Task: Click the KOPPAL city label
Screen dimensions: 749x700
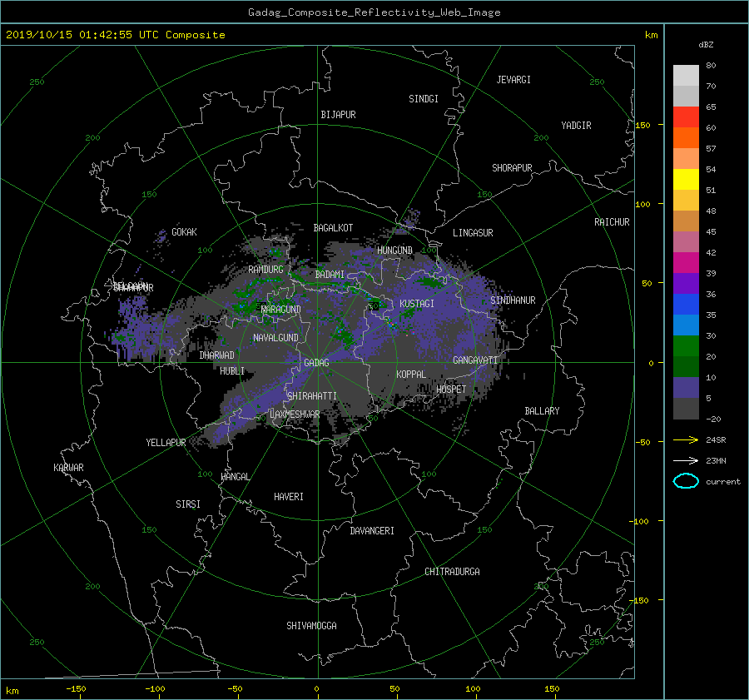Action: click(x=411, y=374)
